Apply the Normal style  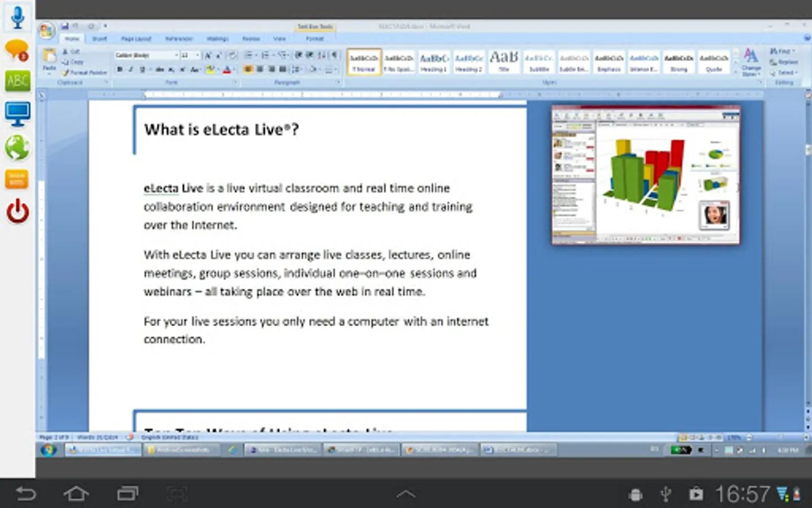(x=364, y=62)
